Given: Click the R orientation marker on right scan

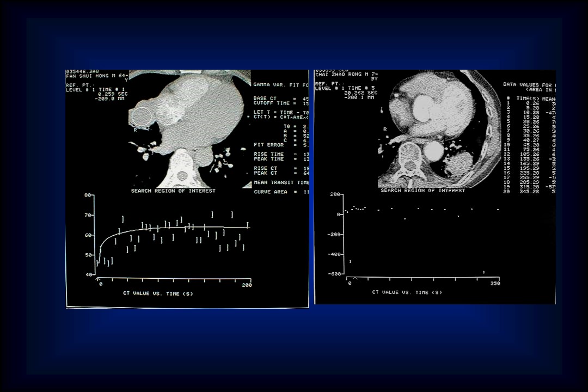Looking at the screenshot, I should 384,129.
